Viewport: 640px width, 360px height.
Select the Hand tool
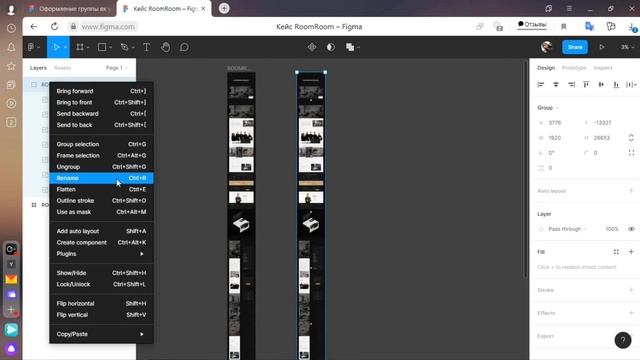pyautogui.click(x=165, y=47)
